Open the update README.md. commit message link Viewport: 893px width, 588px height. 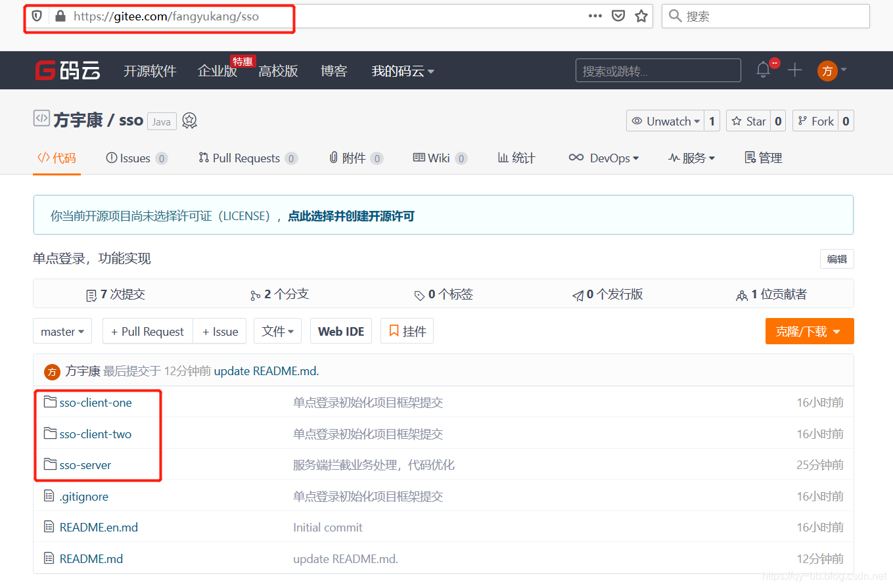point(266,371)
